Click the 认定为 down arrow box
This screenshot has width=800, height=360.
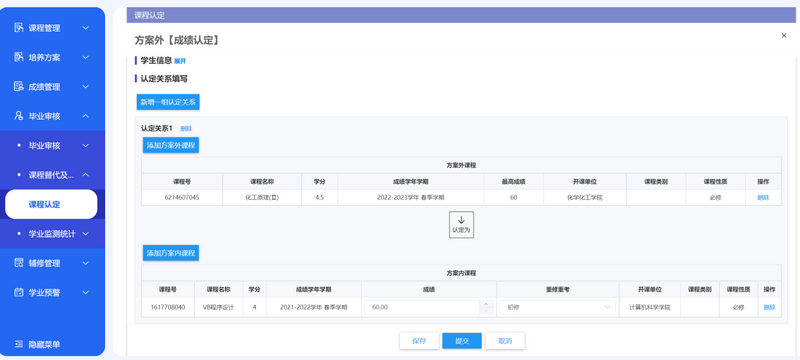pyautogui.click(x=461, y=225)
